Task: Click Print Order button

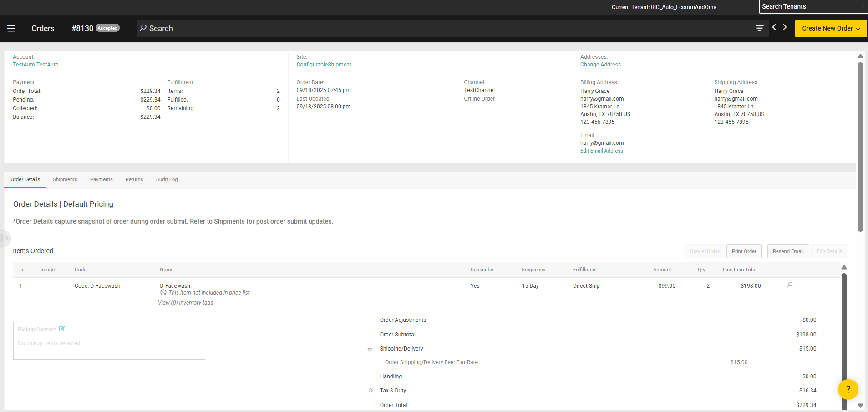Action: 744,251
